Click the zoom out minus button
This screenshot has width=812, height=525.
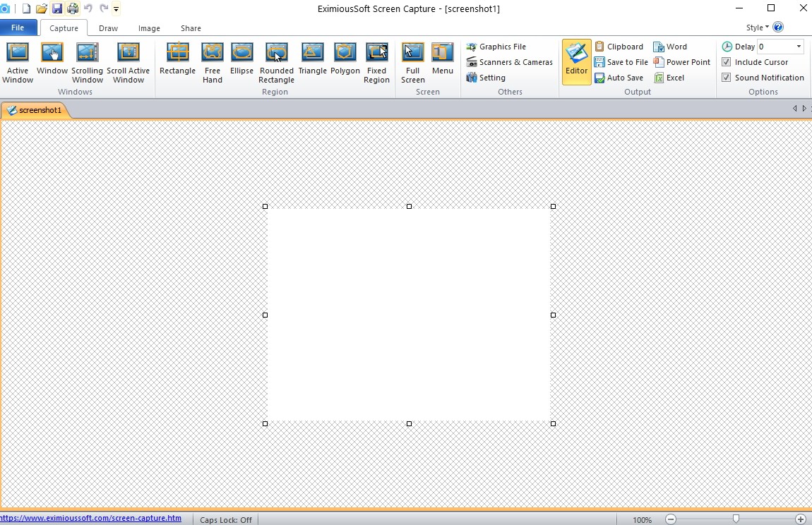[671, 519]
